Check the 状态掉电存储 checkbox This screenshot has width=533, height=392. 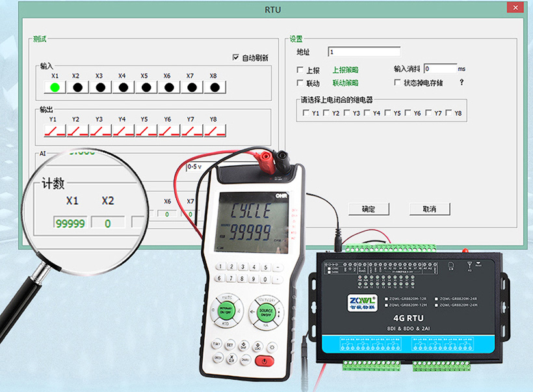click(x=398, y=83)
